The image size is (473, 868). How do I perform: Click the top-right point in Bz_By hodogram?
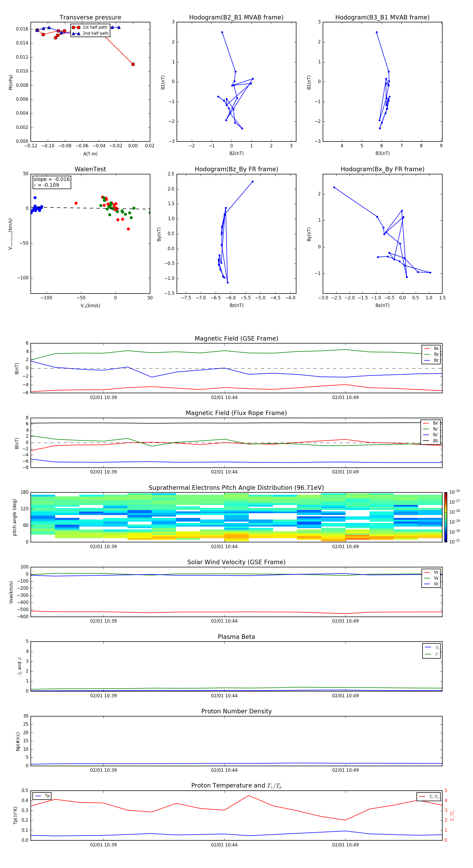(253, 181)
